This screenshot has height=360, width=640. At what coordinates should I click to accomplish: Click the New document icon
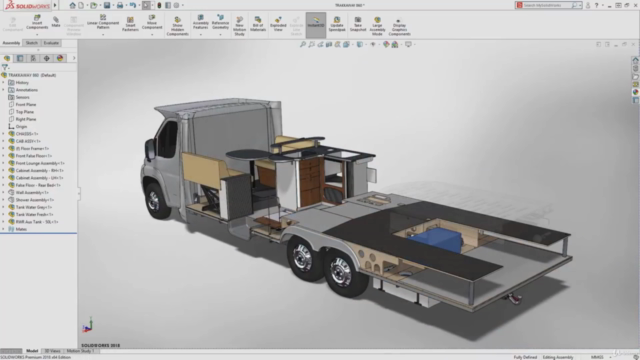81,5
